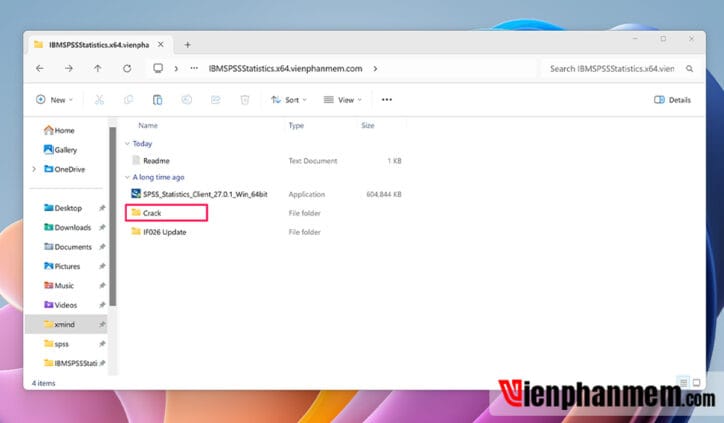This screenshot has width=724, height=423.
Task: Toggle the Details pane
Action: point(672,100)
